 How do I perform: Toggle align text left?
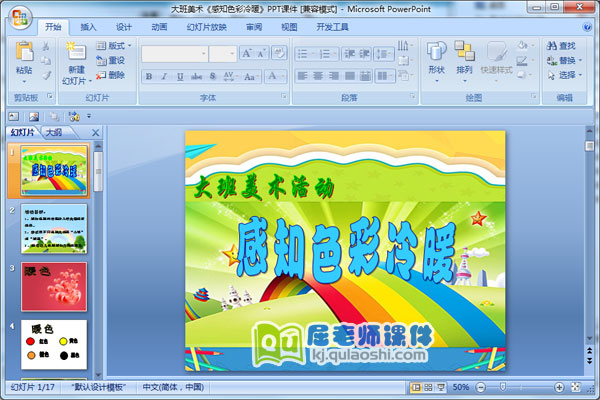coord(302,76)
